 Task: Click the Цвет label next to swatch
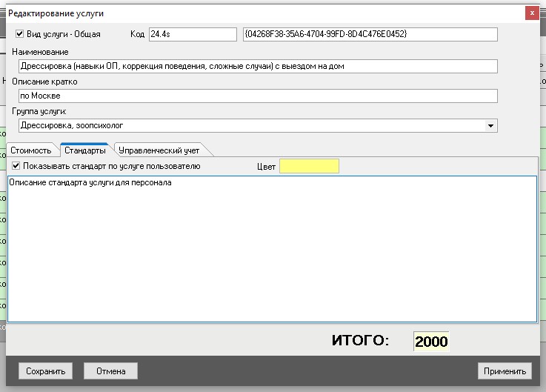(x=266, y=167)
